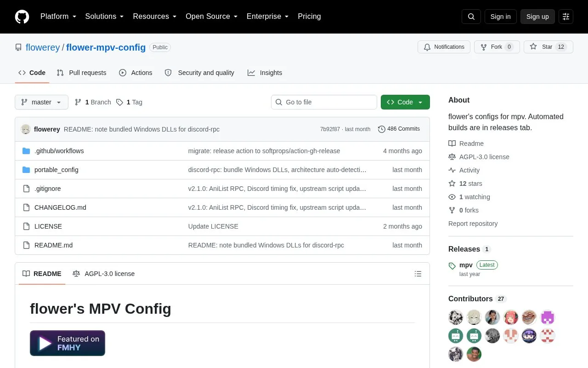Star the flower-mpv-config repository
588x368 pixels.
tap(548, 47)
